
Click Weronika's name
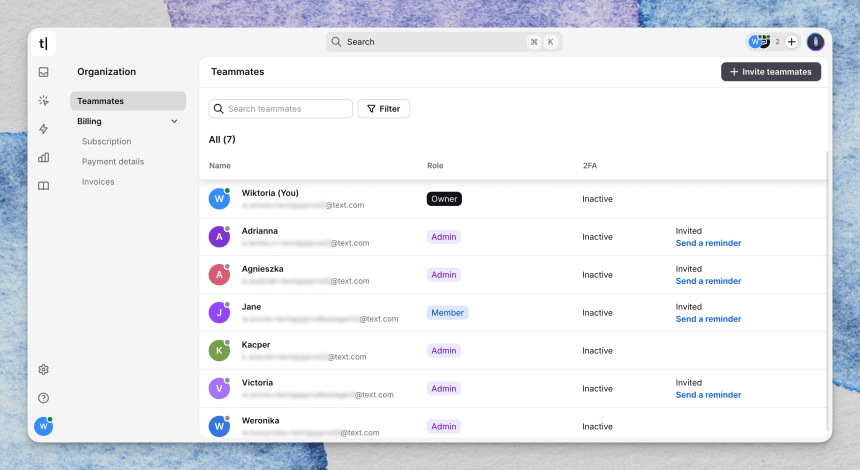[261, 421]
